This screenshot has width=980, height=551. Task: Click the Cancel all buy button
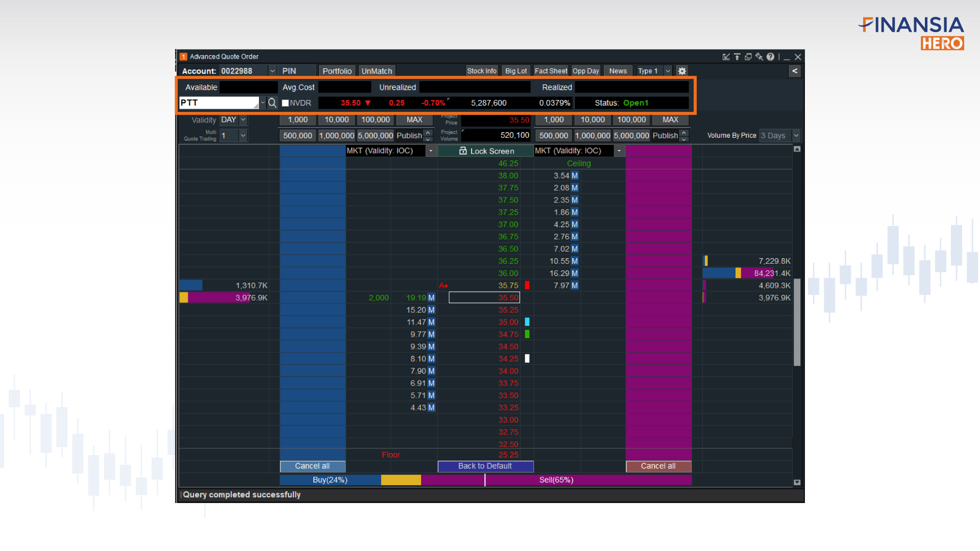click(312, 466)
